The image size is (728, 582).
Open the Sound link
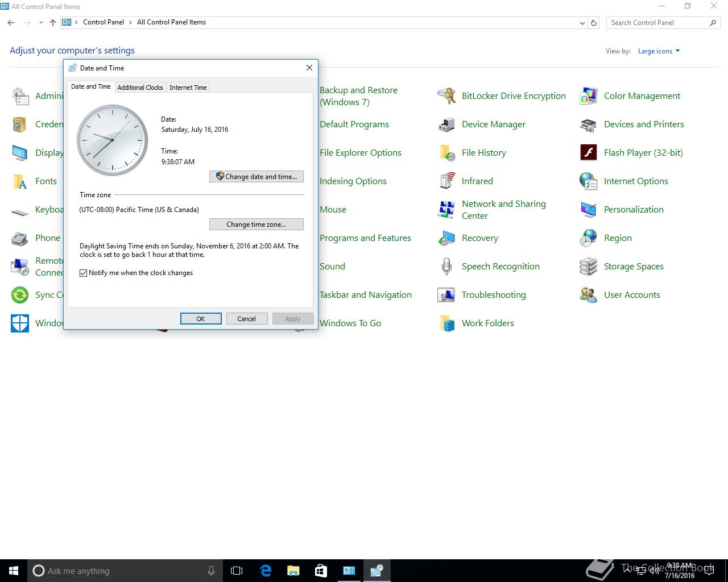click(332, 267)
